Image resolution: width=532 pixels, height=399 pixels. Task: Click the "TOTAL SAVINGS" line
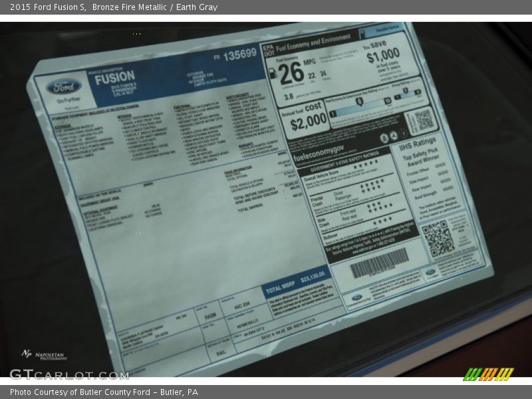250,207
